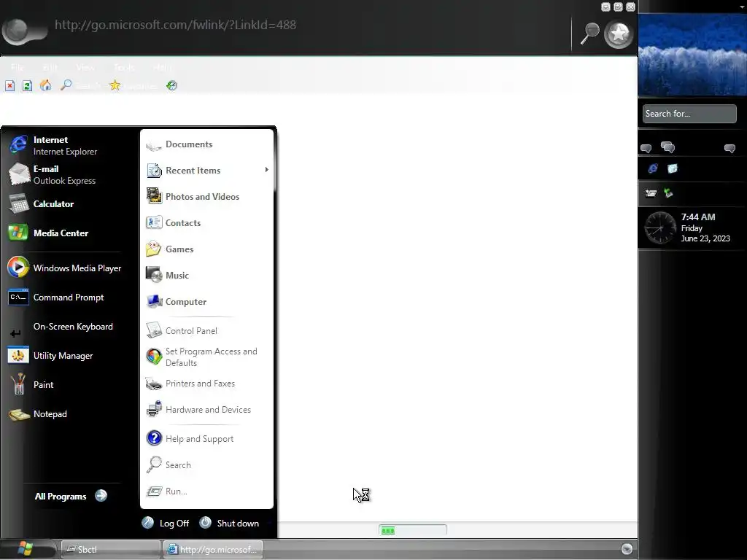
Task: Click the Start button on taskbar
Action: coord(25,549)
